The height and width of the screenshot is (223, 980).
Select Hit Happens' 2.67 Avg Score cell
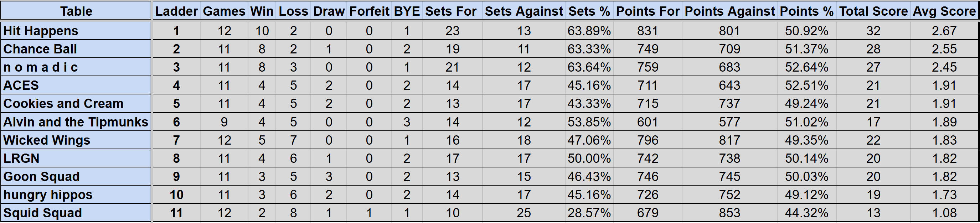pyautogui.click(x=944, y=31)
